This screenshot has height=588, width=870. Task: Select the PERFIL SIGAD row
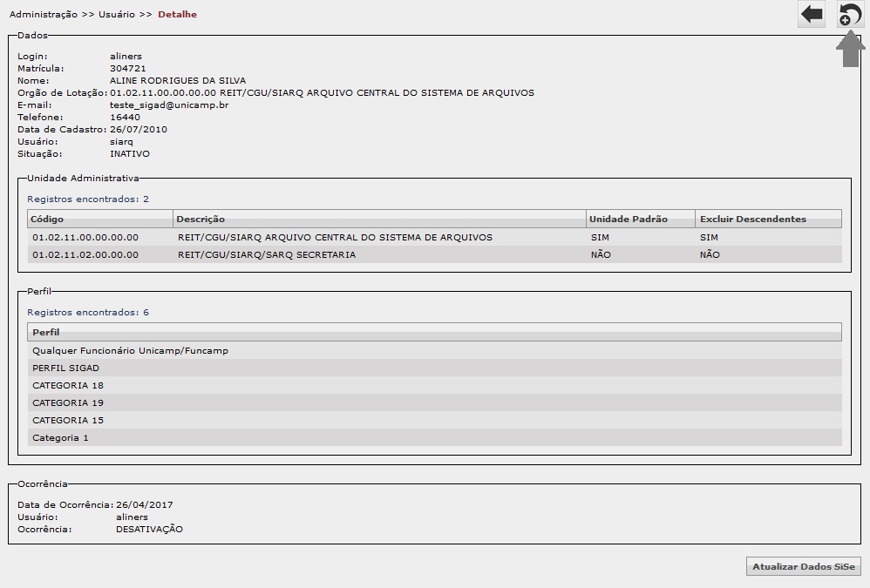pos(434,368)
